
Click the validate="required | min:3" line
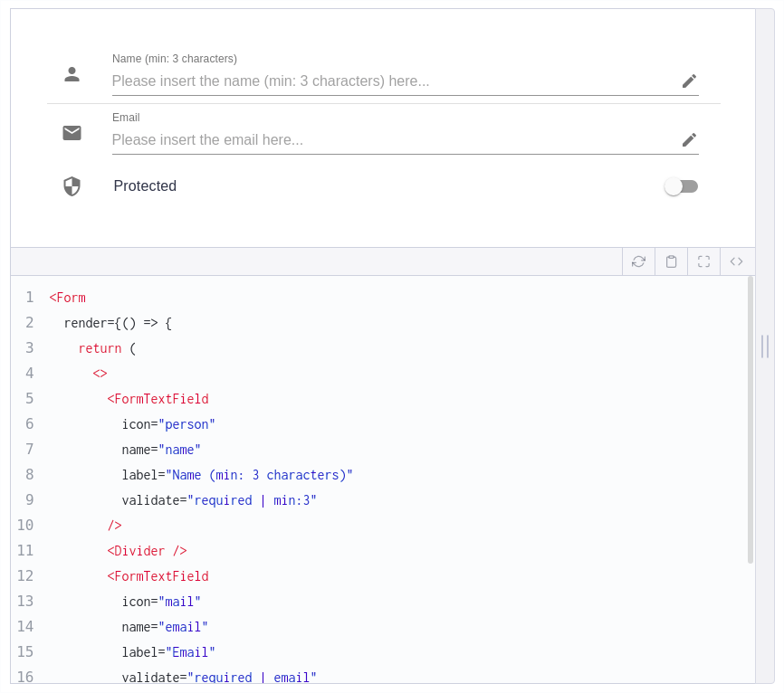[219, 500]
